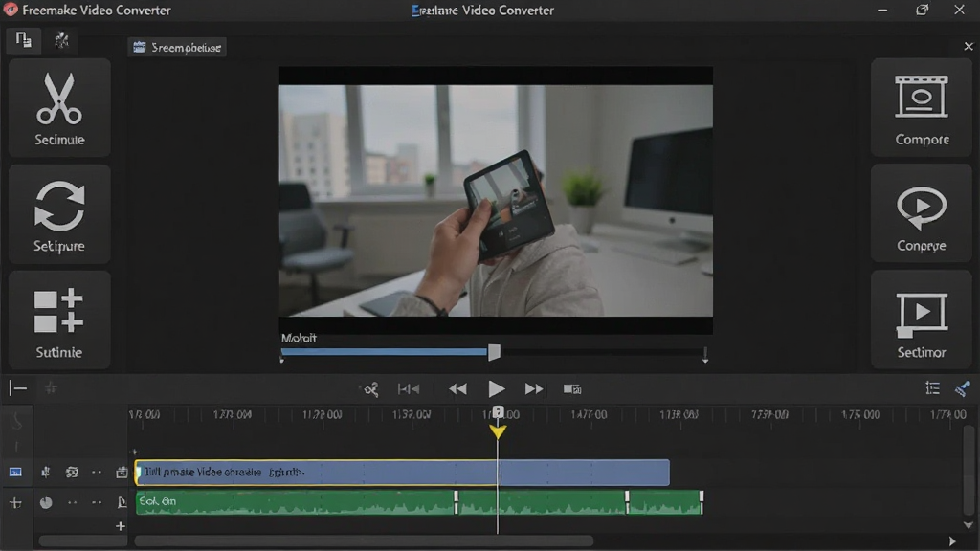Click the circular-arrows Setipure rotate button

point(59,214)
